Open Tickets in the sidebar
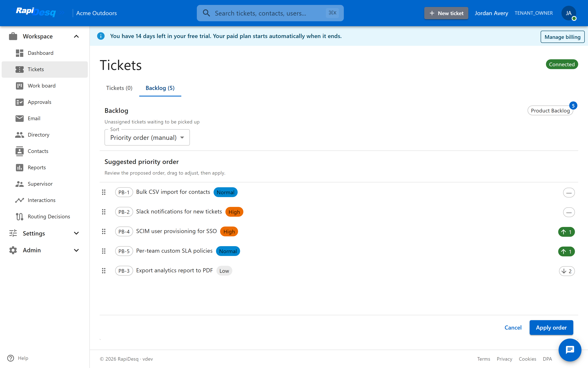This screenshot has width=588, height=368. [x=45, y=69]
